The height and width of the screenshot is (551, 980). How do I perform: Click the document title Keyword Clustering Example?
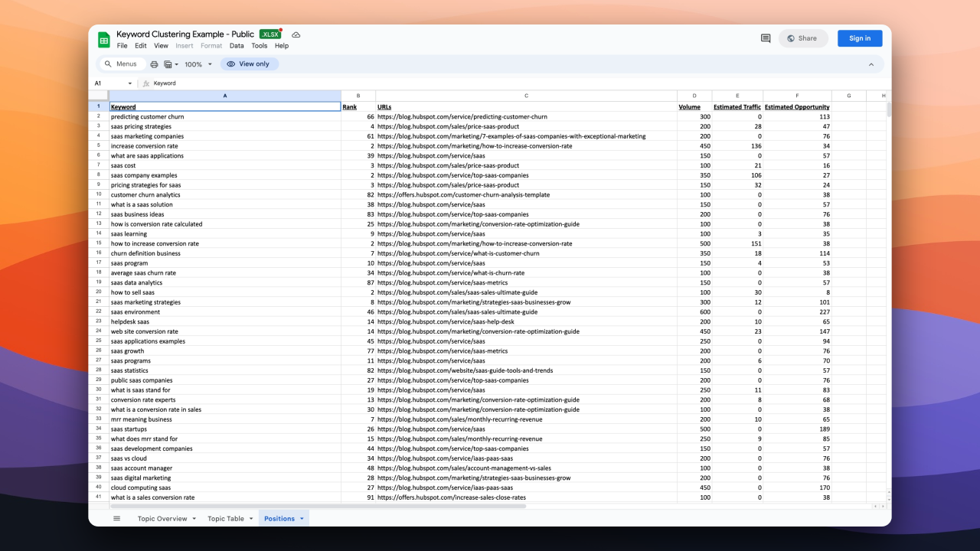pyautogui.click(x=185, y=34)
